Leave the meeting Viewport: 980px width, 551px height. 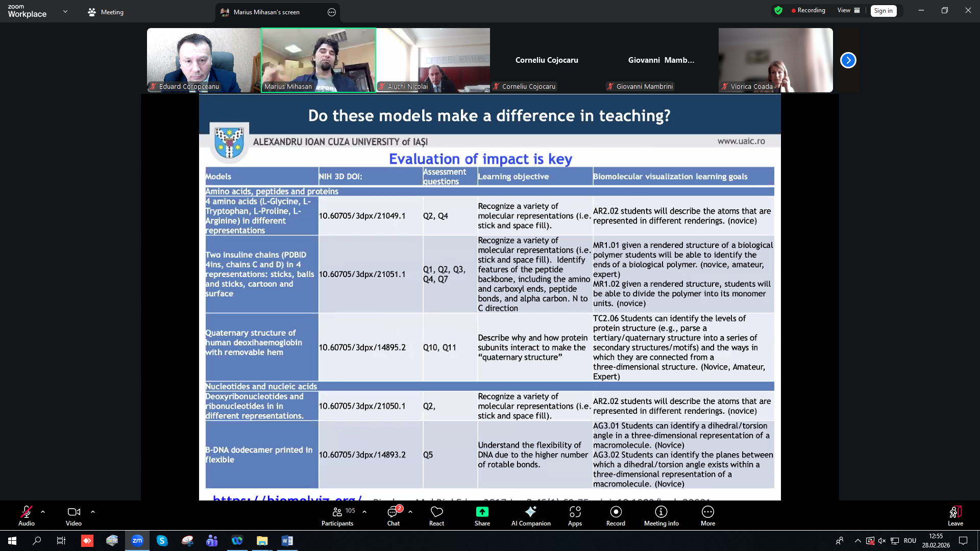click(955, 512)
